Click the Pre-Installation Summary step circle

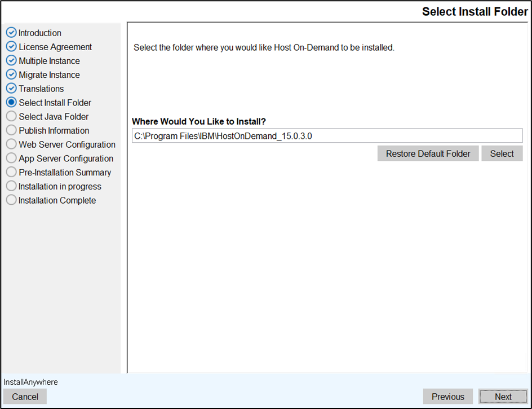(11, 173)
